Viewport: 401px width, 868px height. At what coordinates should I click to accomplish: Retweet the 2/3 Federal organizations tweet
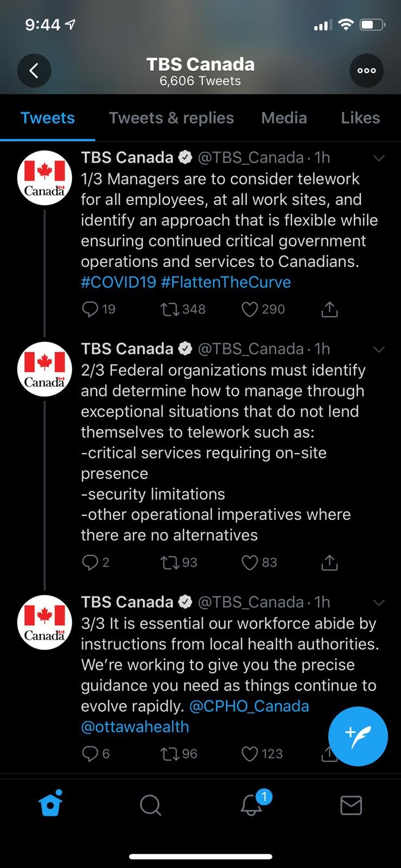pos(169,563)
